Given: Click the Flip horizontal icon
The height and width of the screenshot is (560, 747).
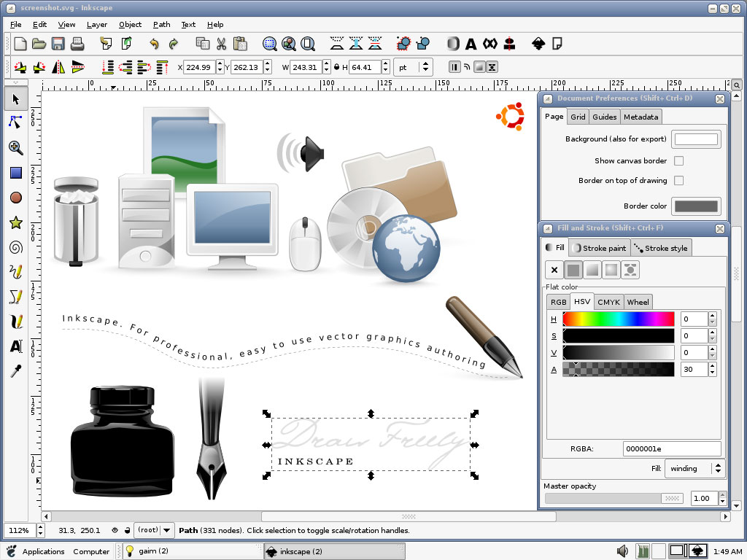Looking at the screenshot, I should [x=58, y=67].
